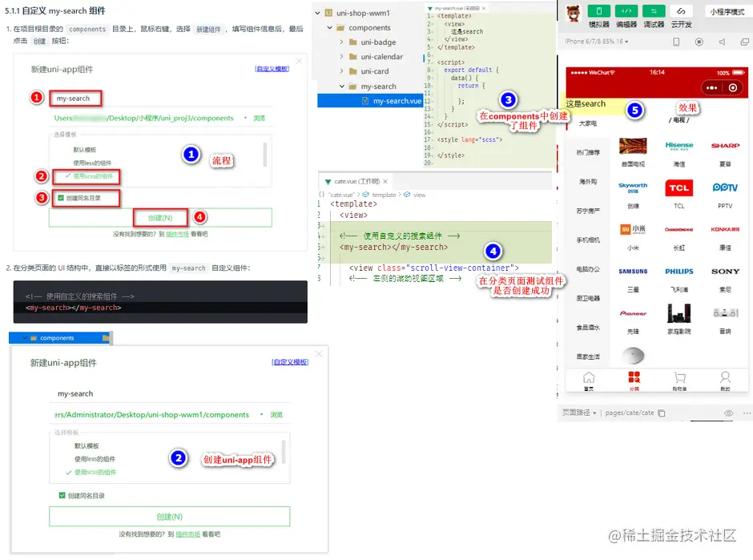Mute sound using the speaker icon
753x560 pixels.
click(x=722, y=42)
